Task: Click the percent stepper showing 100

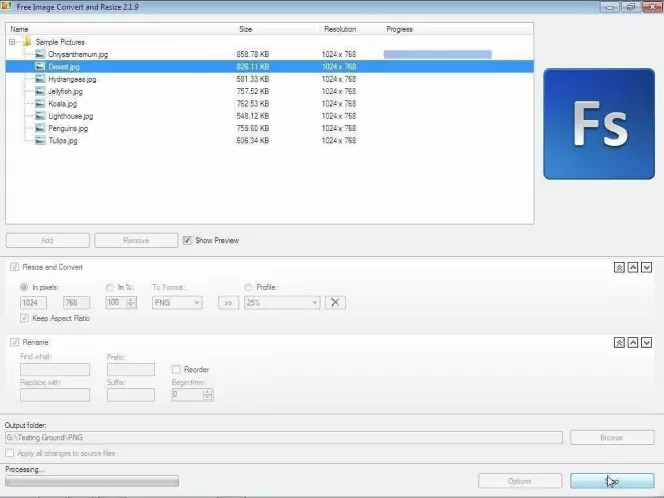Action: point(121,302)
